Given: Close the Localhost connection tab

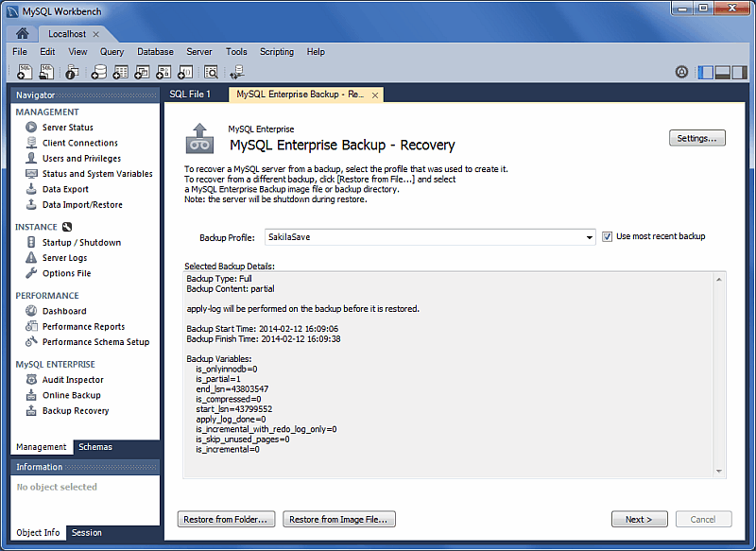Looking at the screenshot, I should [96, 34].
